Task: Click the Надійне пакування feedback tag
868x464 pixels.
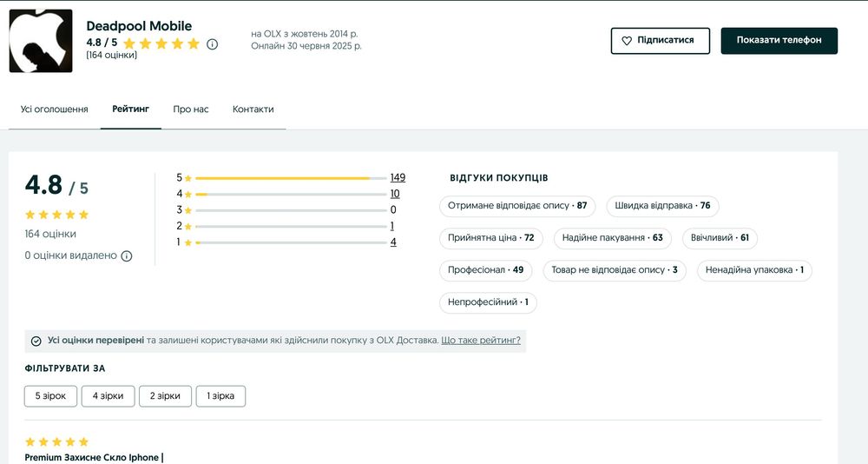Action: point(612,238)
